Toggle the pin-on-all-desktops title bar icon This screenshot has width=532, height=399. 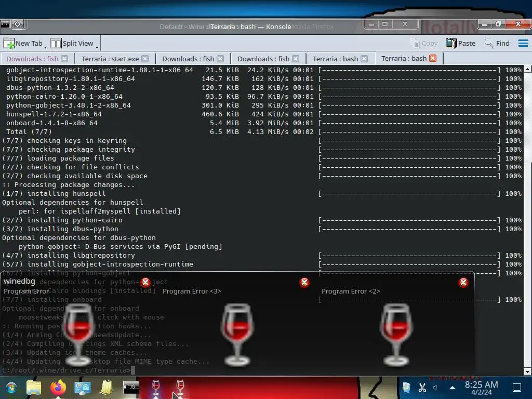(18, 24)
